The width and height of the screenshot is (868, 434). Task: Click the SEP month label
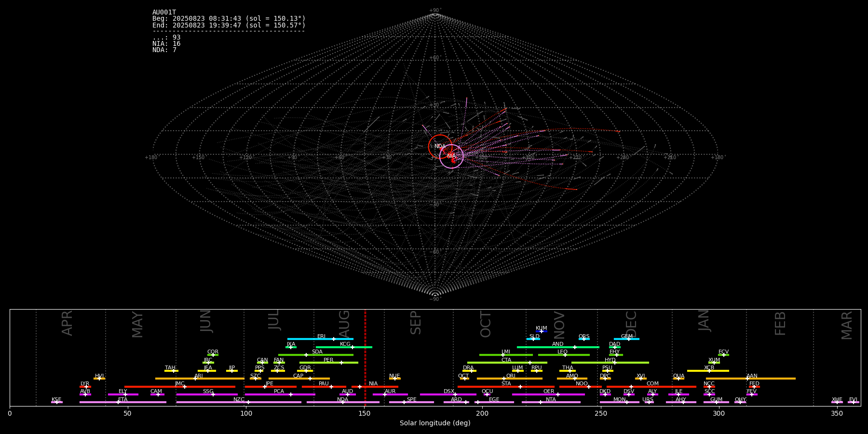[x=415, y=323]
